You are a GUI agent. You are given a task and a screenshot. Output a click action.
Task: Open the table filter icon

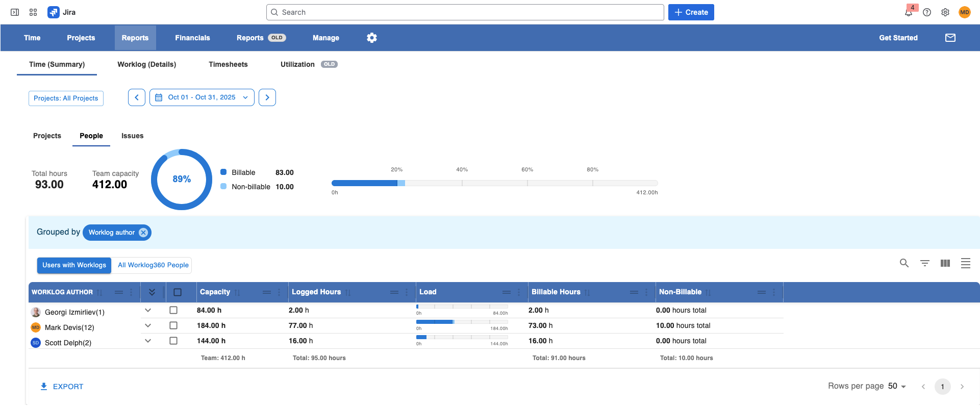[925, 263]
